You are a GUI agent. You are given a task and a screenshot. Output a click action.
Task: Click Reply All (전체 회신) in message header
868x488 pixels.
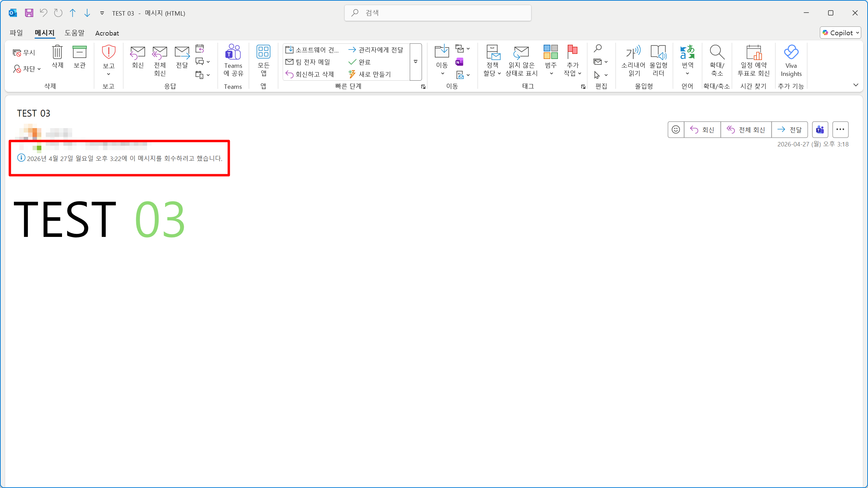746,129
